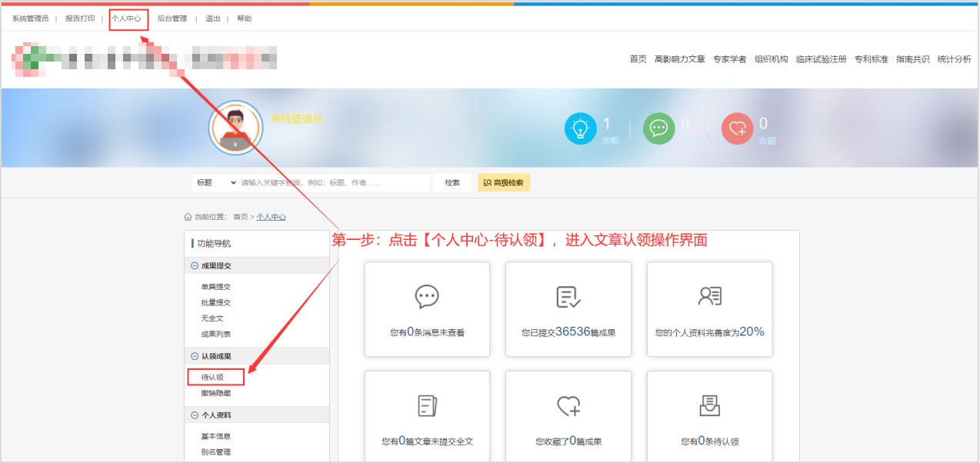
Task: Click the red heart 收藏 icon
Action: click(737, 128)
